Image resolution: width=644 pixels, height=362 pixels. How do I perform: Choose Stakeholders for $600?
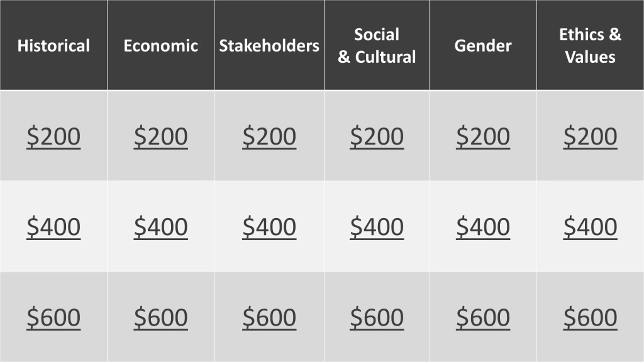(269, 317)
